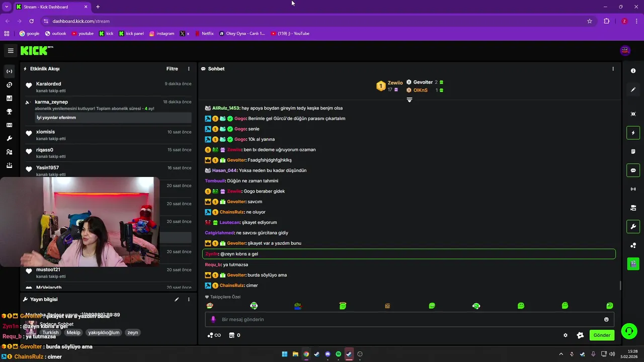This screenshot has width=644, height=362.
Task: Click the zeyn tag
Action: 132,332
